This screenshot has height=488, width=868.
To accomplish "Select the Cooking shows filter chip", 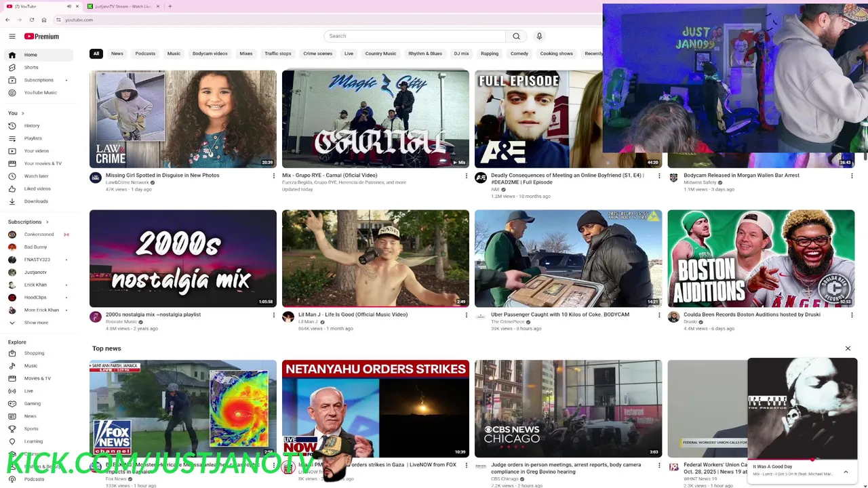I will [x=557, y=54].
